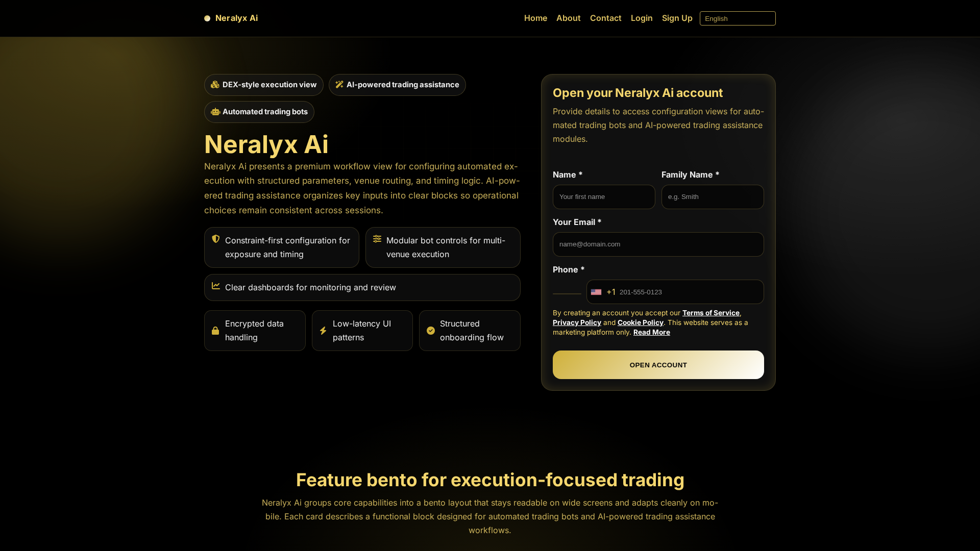Open the Privacy Policy link
The height and width of the screenshot is (551, 980).
(x=577, y=322)
